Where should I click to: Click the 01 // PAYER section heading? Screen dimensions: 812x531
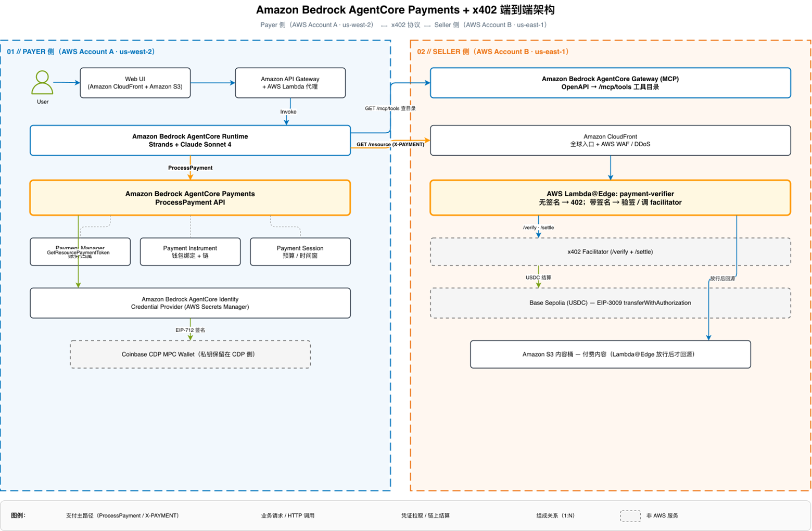pos(81,52)
